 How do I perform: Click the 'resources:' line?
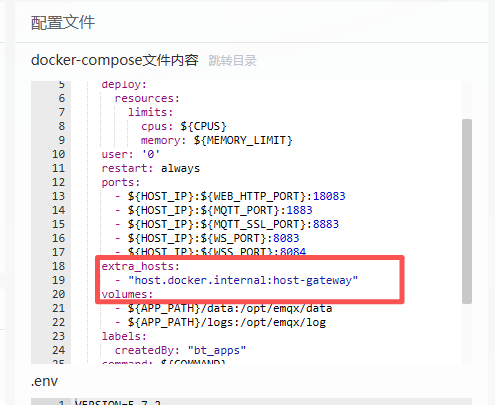[147, 98]
